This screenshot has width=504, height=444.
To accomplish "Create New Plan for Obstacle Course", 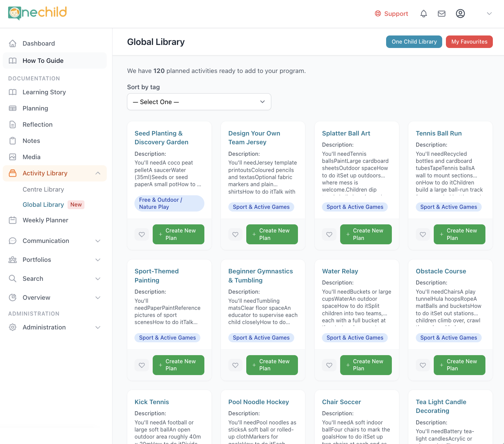I will pyautogui.click(x=459, y=365).
